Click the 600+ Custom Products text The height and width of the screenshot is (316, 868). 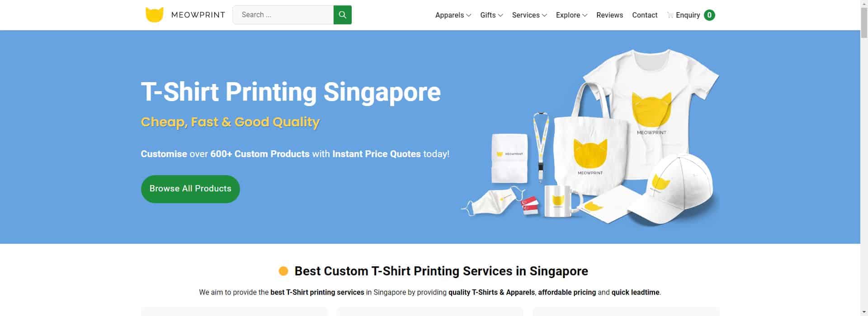[260, 154]
